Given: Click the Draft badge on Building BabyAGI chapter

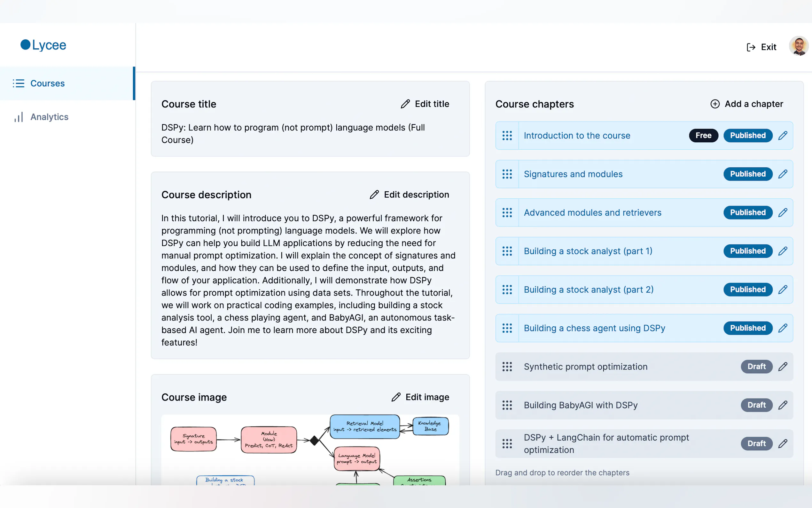Looking at the screenshot, I should tap(756, 405).
